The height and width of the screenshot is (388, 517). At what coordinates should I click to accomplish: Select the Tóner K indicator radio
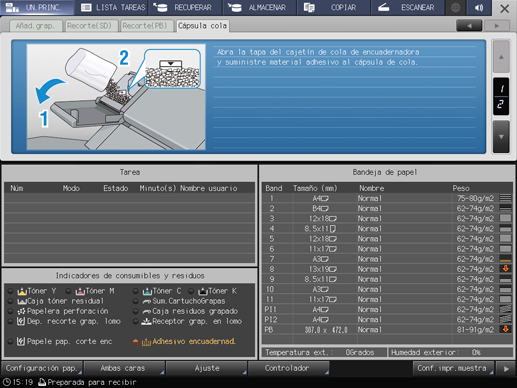191,291
